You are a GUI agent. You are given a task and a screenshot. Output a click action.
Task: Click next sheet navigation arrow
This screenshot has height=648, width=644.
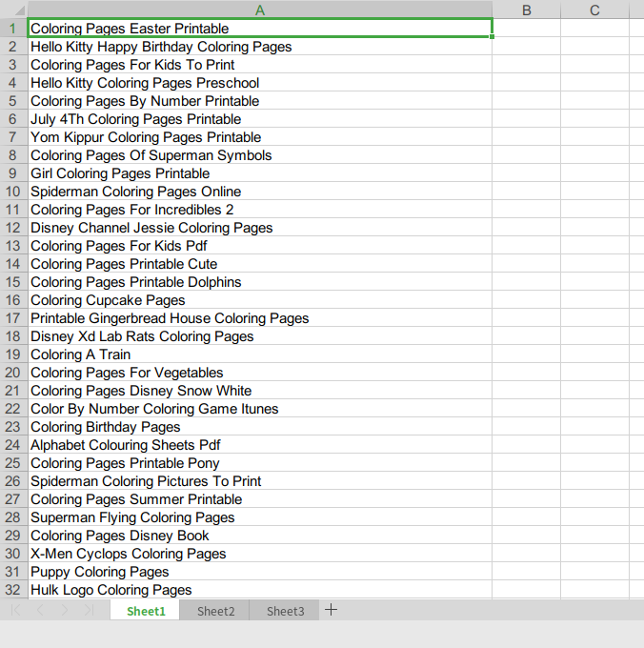click(65, 610)
